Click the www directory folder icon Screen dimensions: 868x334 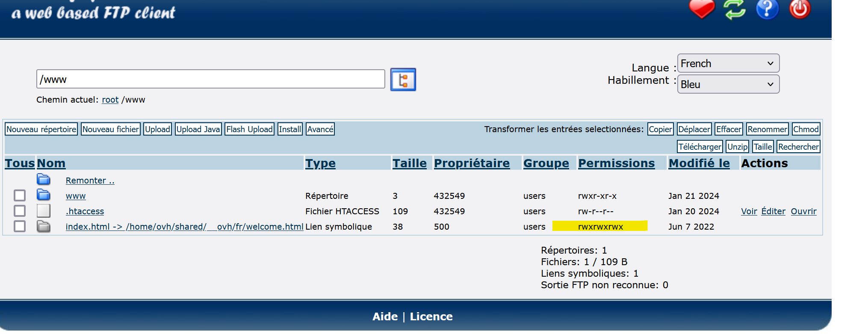click(x=44, y=195)
